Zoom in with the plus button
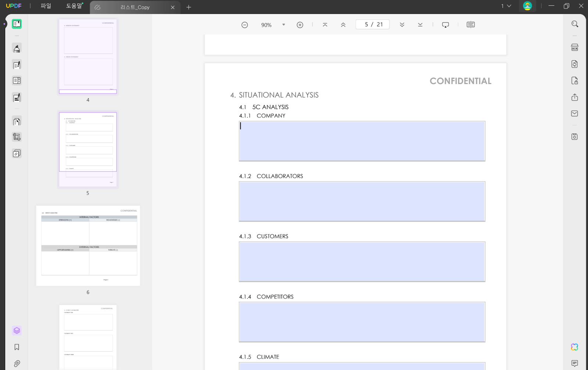Viewport: 588px width, 370px height. point(300,25)
